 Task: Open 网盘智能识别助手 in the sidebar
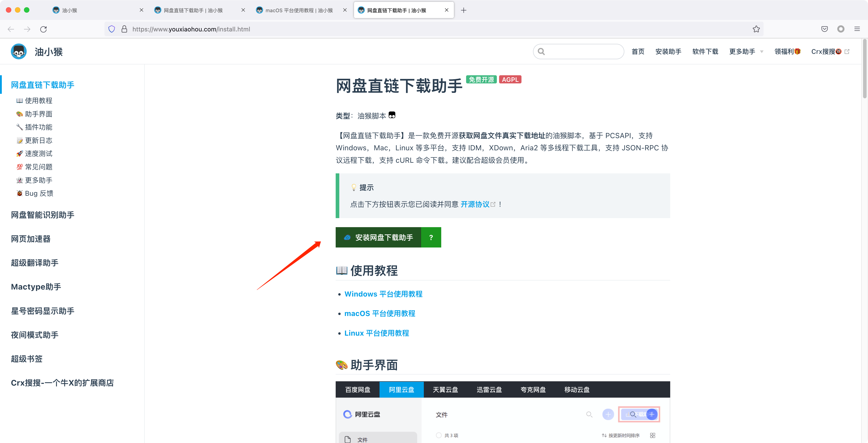(43, 215)
